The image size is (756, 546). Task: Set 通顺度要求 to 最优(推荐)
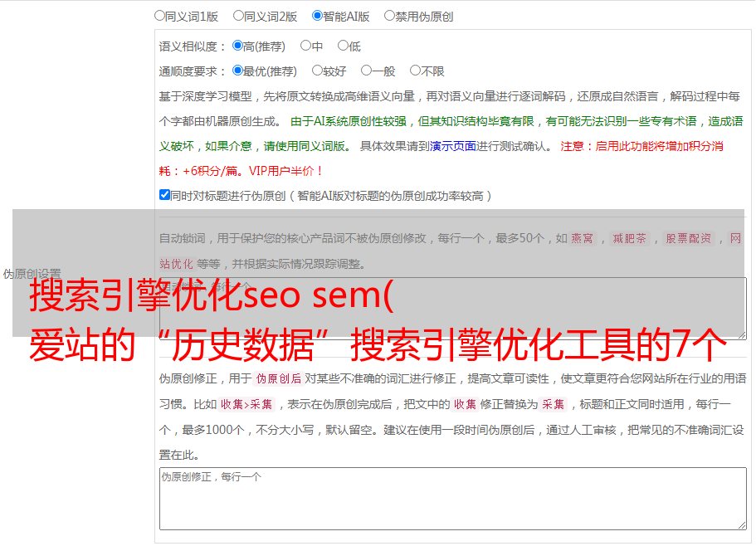point(237,71)
